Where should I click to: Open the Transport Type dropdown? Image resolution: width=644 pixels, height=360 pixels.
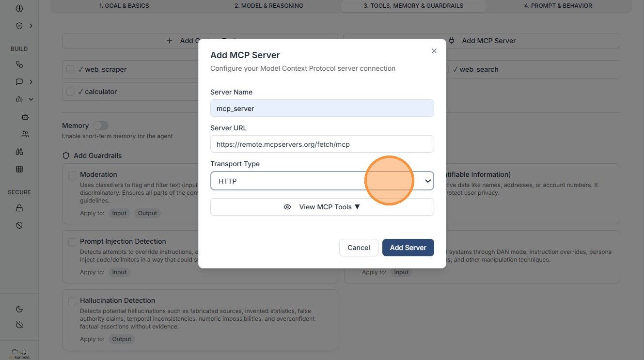(x=322, y=181)
